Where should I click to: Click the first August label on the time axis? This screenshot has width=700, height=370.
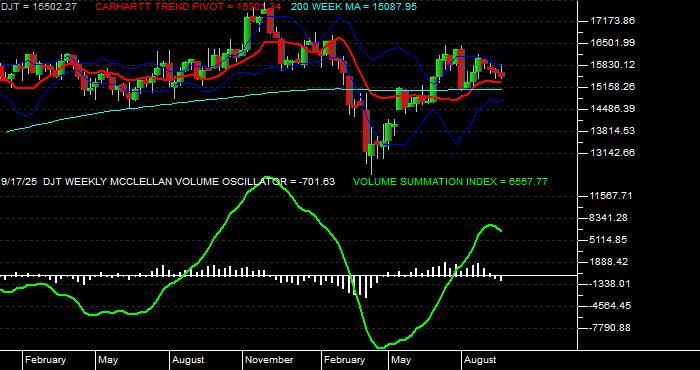(x=188, y=360)
